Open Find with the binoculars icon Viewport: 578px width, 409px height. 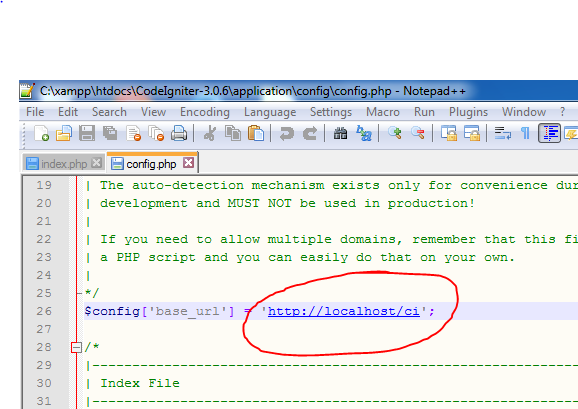(341, 133)
